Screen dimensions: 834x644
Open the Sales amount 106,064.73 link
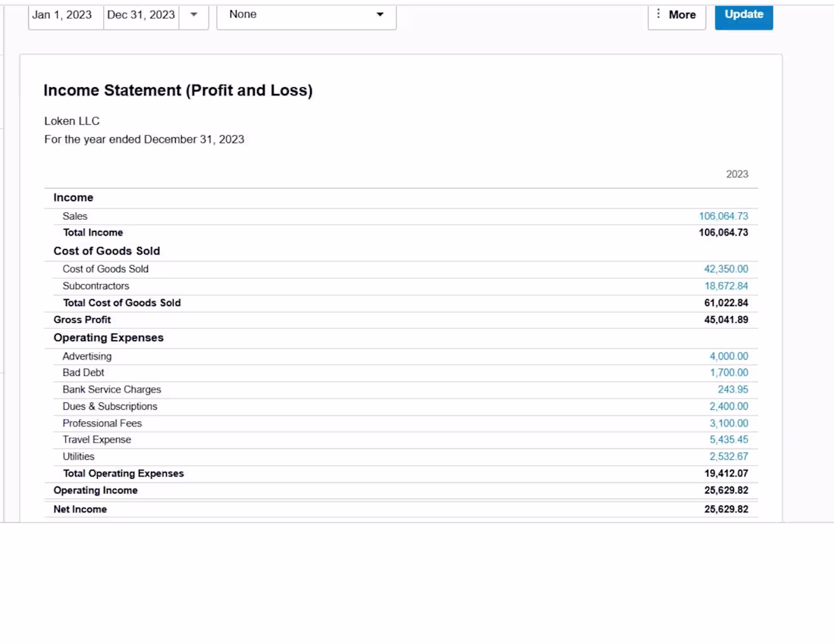click(x=724, y=216)
